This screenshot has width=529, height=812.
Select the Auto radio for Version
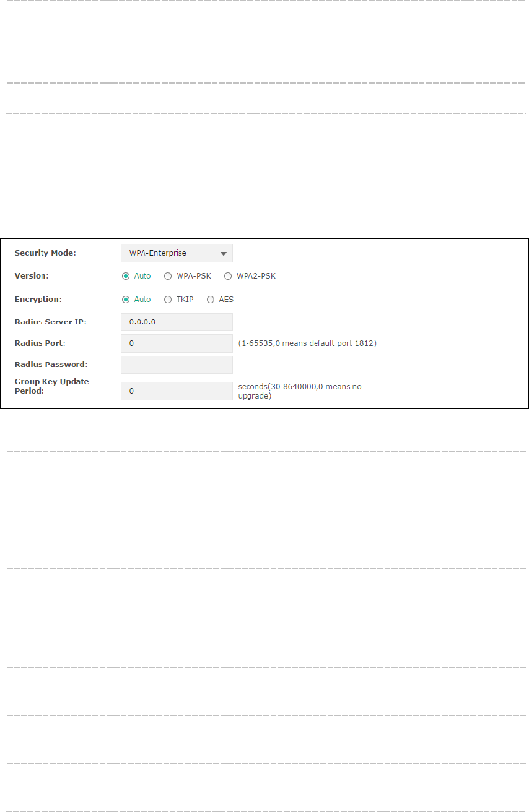click(x=126, y=276)
